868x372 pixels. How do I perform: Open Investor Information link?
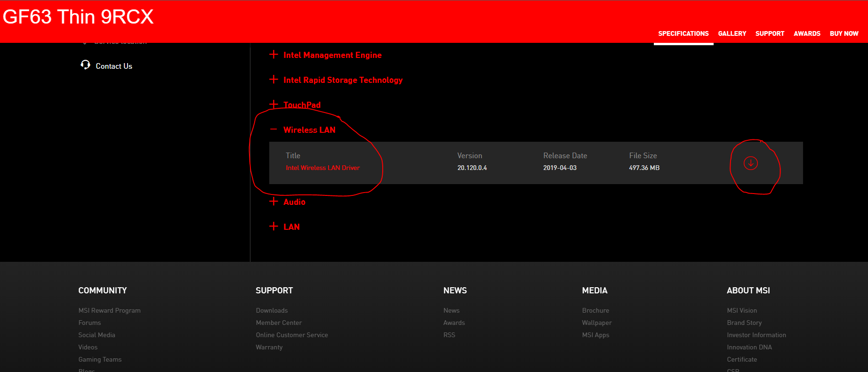pos(756,335)
